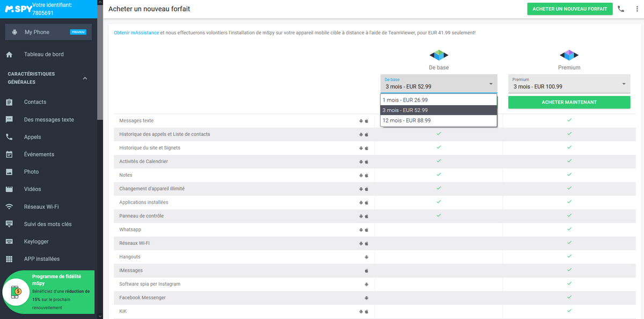Click the speech bubble icon for Des messages texte

tap(9, 120)
